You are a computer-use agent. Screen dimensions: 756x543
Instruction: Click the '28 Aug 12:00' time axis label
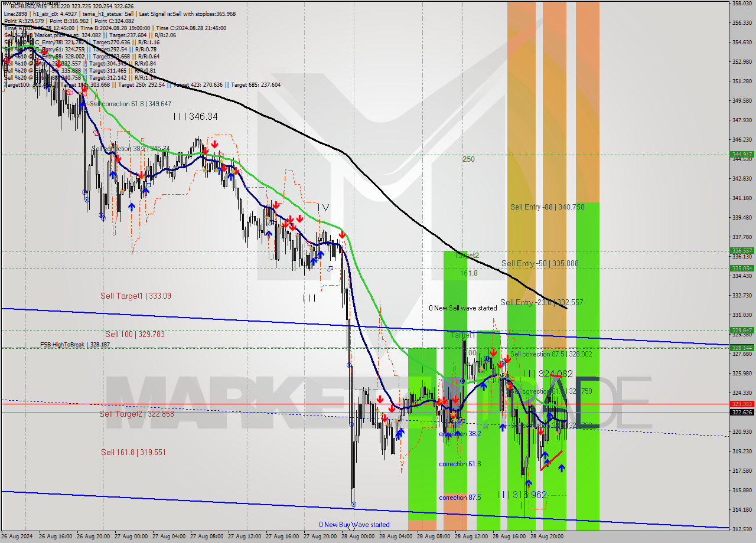click(x=471, y=537)
